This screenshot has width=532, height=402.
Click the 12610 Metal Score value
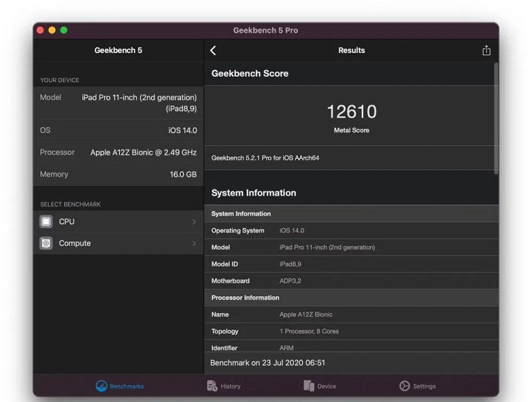coord(352,111)
